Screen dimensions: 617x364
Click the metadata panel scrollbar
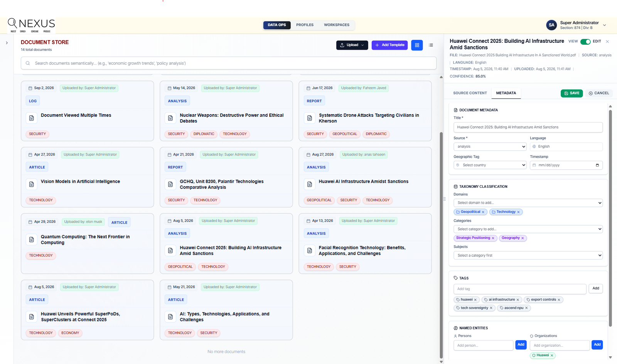[x=610, y=218]
